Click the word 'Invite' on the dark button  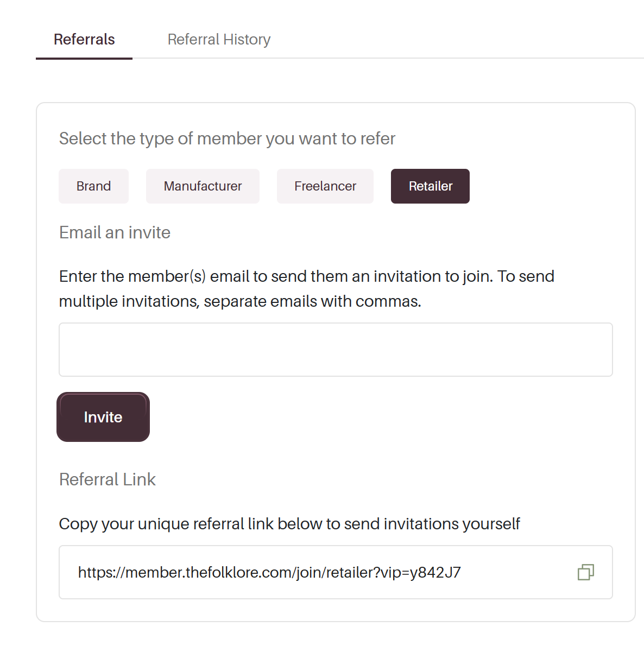103,417
